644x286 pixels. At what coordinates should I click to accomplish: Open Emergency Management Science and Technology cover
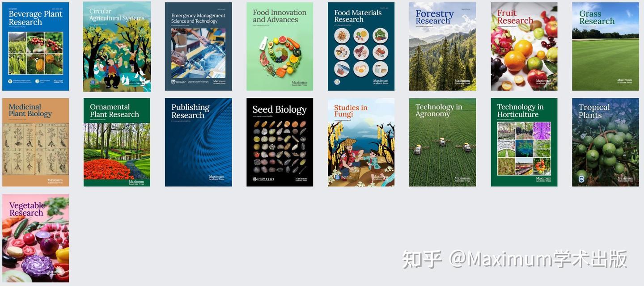pyautogui.click(x=198, y=46)
